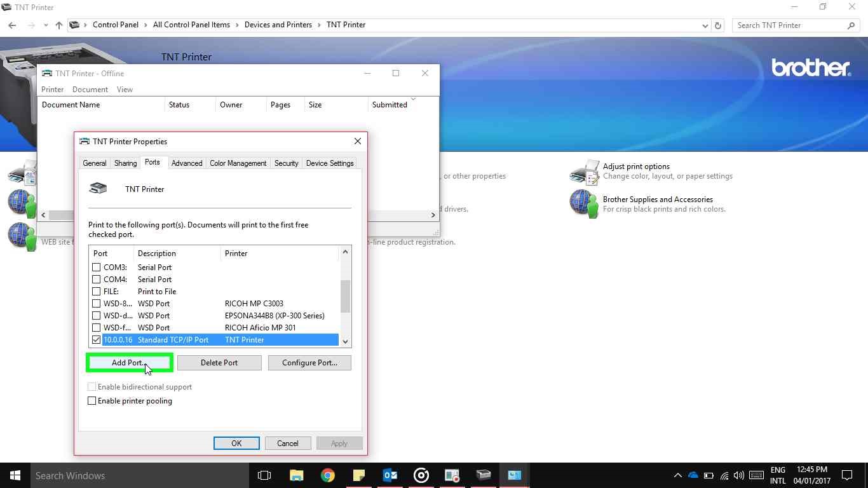This screenshot has width=868, height=488.
Task: Click the queue window scroll left arrow
Action: [43, 215]
